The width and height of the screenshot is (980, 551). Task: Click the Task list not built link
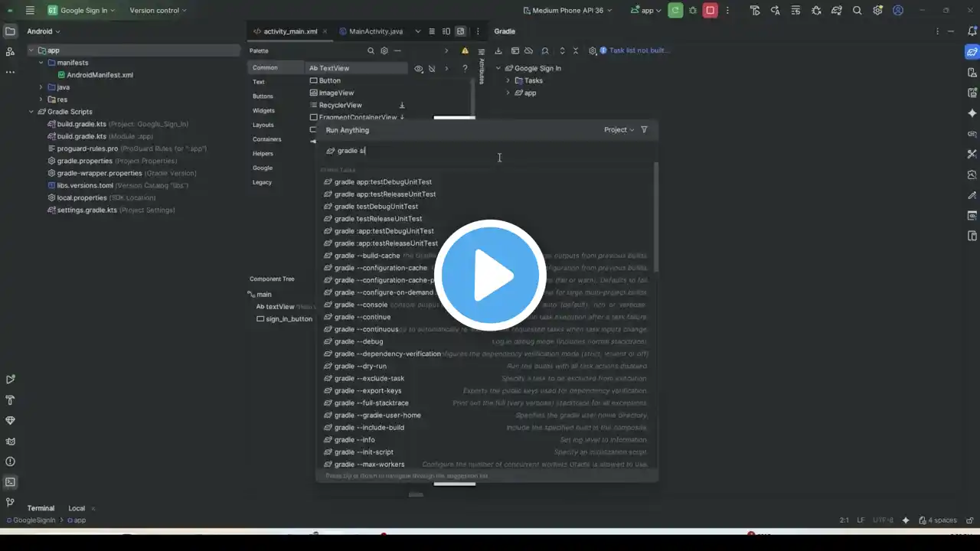[x=639, y=51]
